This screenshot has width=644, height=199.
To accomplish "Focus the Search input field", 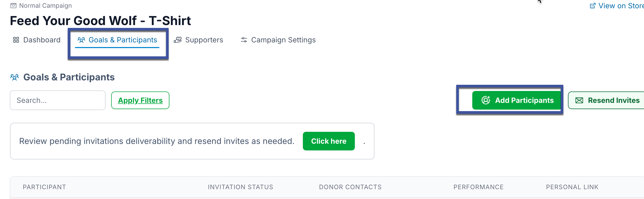I will pyautogui.click(x=58, y=100).
